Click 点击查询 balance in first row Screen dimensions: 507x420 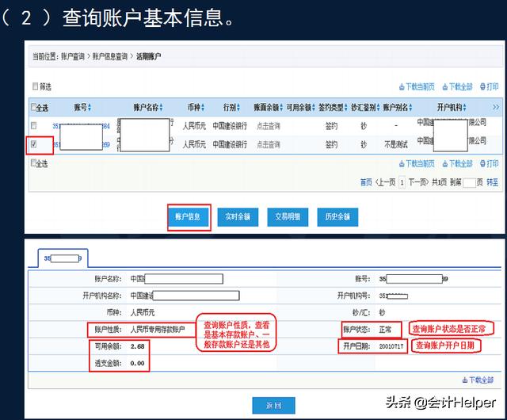point(268,126)
